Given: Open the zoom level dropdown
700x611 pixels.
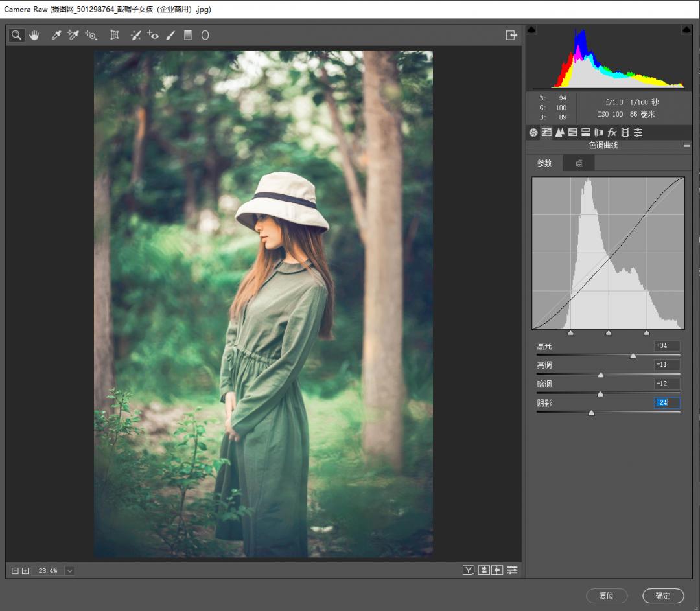Looking at the screenshot, I should 69,571.
